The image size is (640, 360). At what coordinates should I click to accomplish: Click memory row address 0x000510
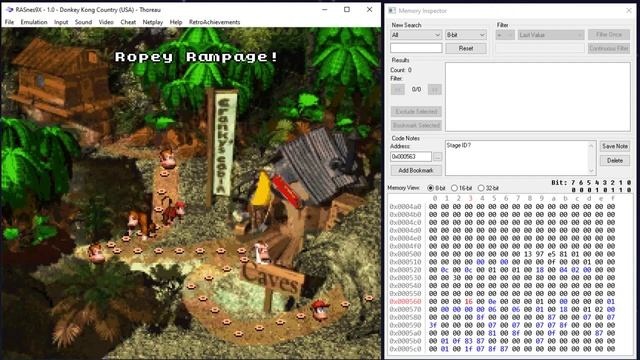coord(405,262)
